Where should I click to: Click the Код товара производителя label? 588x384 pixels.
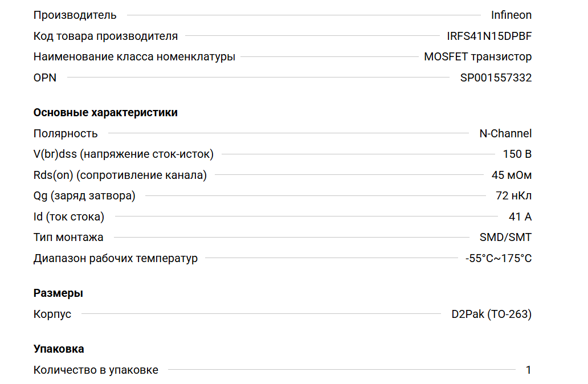point(105,36)
